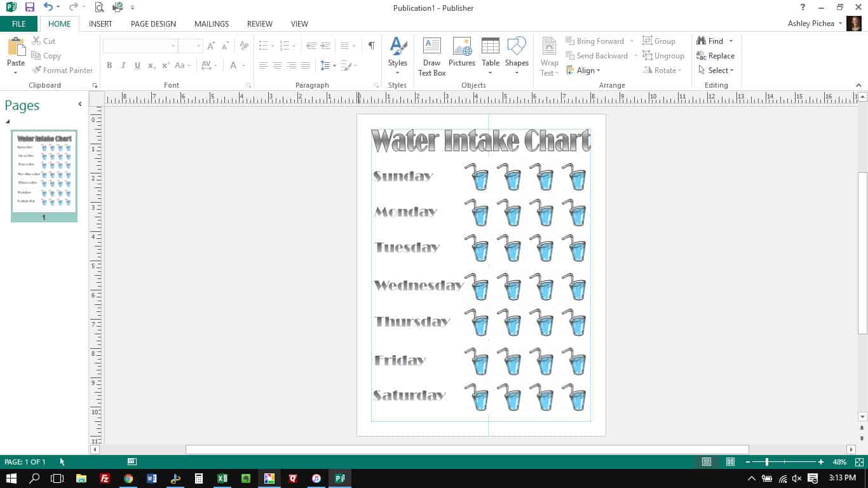The width and height of the screenshot is (868, 488).
Task: Switch to single page view in status bar
Action: (x=707, y=462)
